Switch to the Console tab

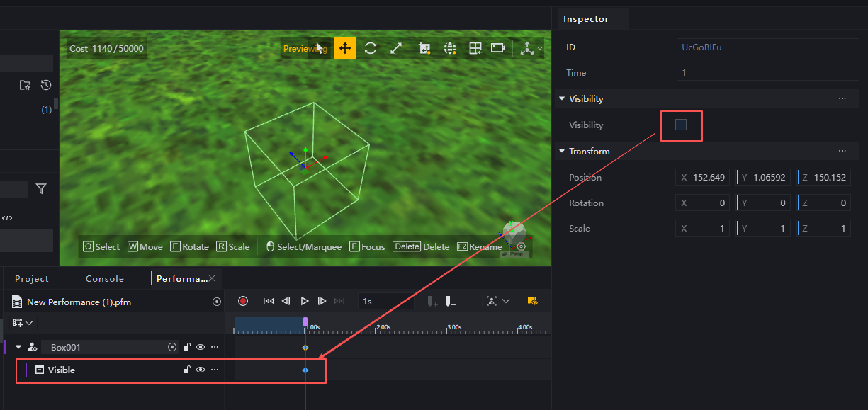tap(105, 278)
